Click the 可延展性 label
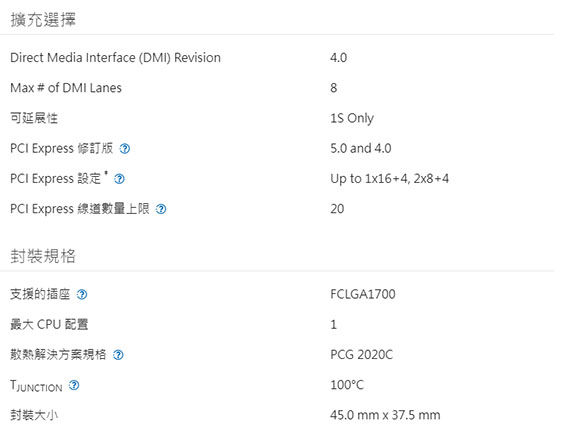Viewport: 570px width, 439px height. 34,118
